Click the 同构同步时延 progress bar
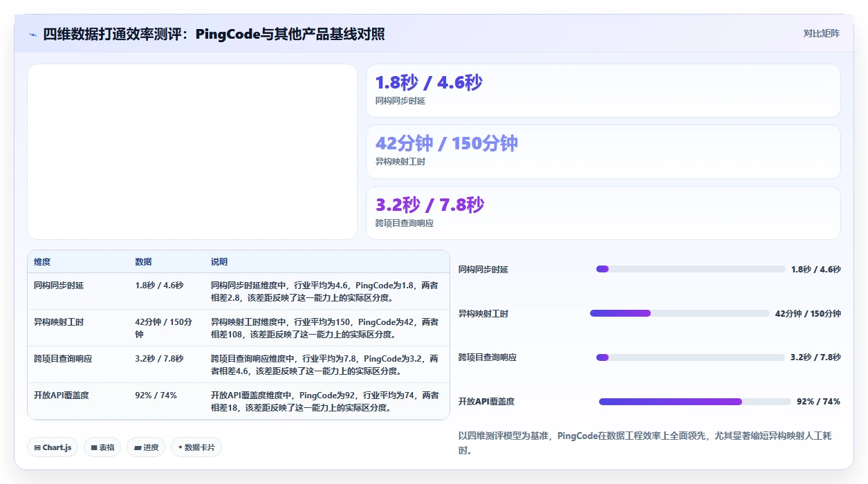Image resolution: width=868 pixels, height=484 pixels. (691, 269)
